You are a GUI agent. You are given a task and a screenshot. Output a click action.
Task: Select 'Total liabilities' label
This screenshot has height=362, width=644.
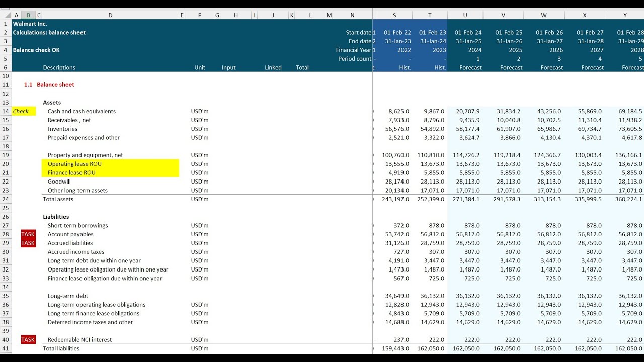(61, 348)
